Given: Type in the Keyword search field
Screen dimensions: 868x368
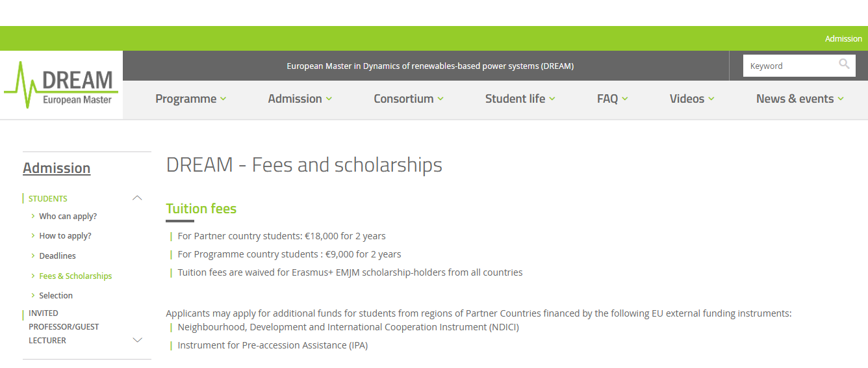Looking at the screenshot, I should (x=789, y=66).
